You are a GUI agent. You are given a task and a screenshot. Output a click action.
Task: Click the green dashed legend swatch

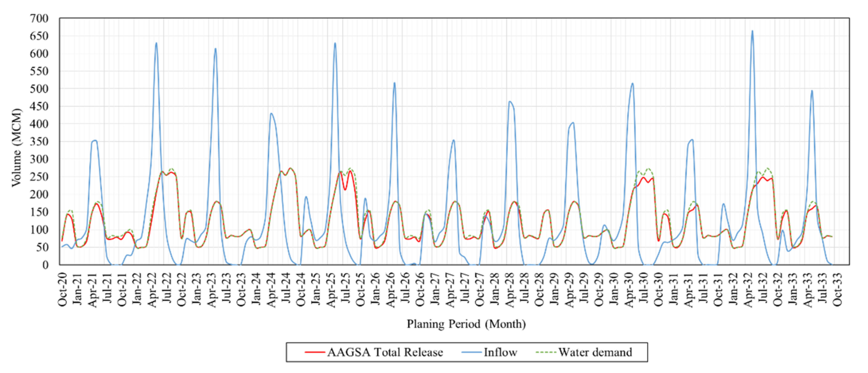[x=546, y=352]
